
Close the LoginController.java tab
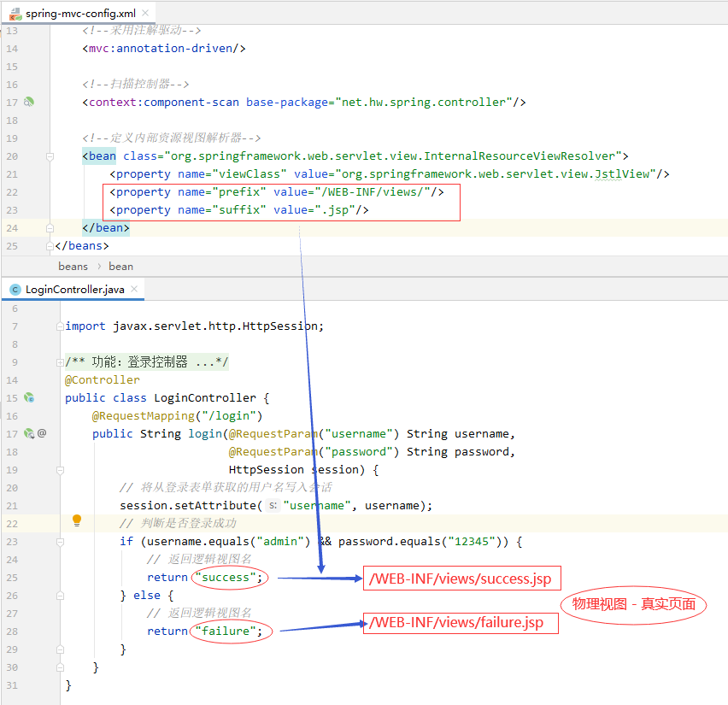click(x=133, y=289)
